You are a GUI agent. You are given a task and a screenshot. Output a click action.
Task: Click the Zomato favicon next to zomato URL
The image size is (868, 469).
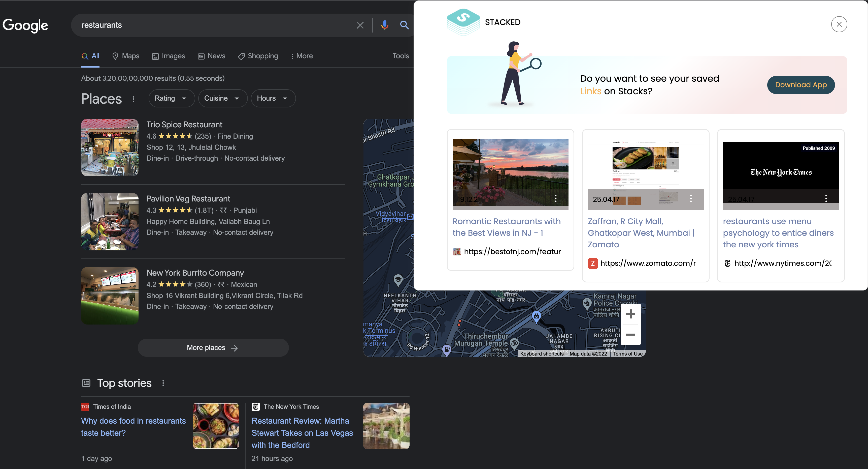593,263
